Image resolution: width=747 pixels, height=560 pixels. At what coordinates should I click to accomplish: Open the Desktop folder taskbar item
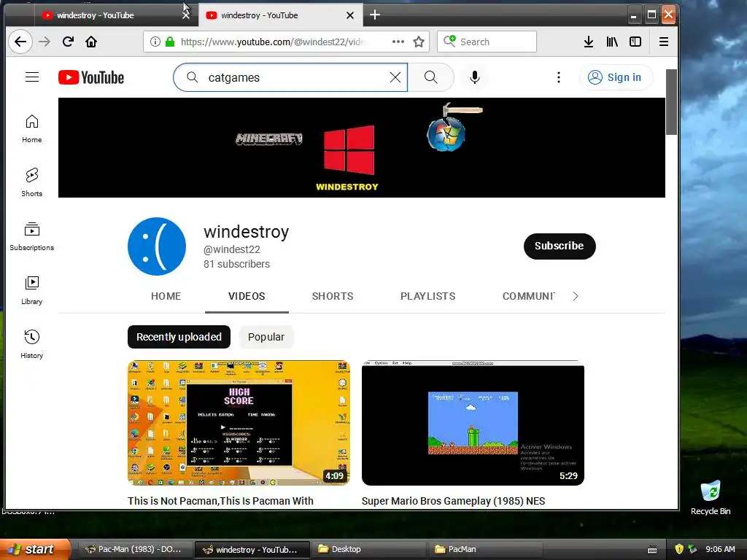click(x=368, y=549)
